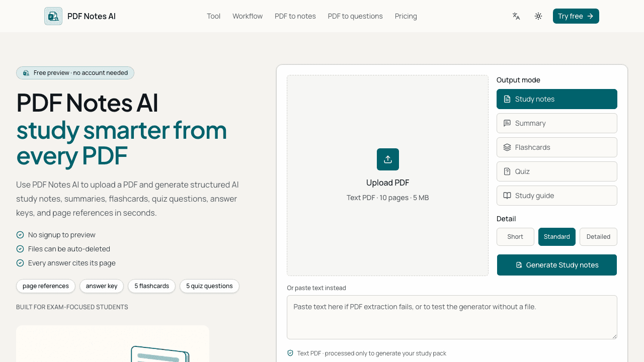Toggle light/dark theme sun icon
The height and width of the screenshot is (362, 644).
coord(538,16)
